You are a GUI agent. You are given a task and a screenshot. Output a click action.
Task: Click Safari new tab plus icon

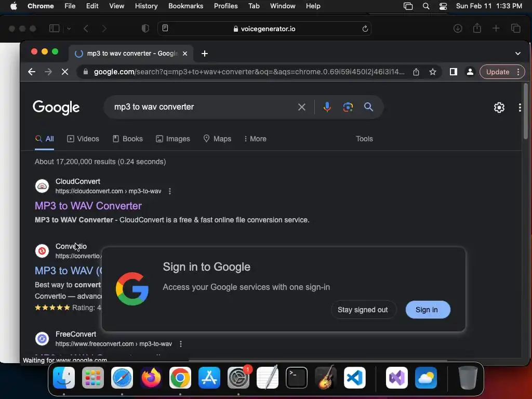pyautogui.click(x=496, y=29)
